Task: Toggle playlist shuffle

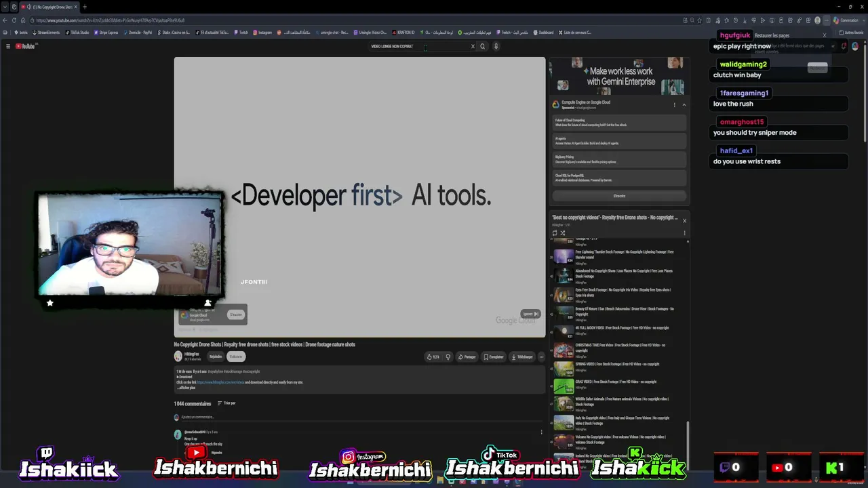Action: [x=563, y=233]
